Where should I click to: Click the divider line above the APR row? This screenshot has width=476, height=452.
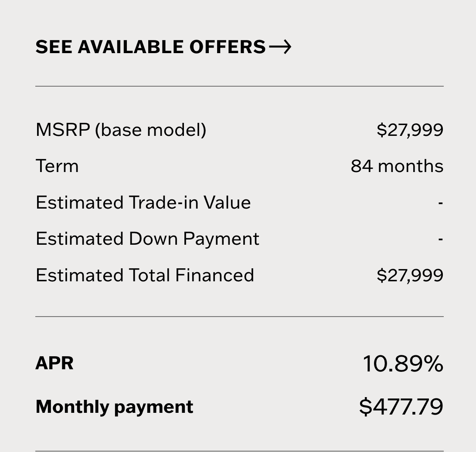[239, 317]
